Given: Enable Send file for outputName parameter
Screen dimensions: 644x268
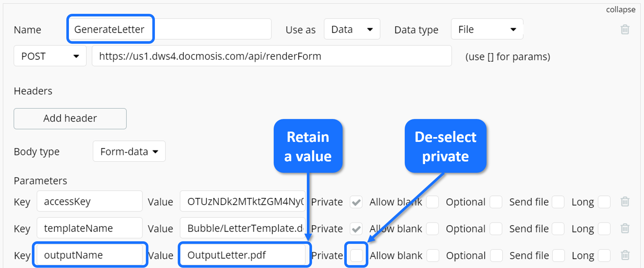Looking at the screenshot, I should click(558, 255).
